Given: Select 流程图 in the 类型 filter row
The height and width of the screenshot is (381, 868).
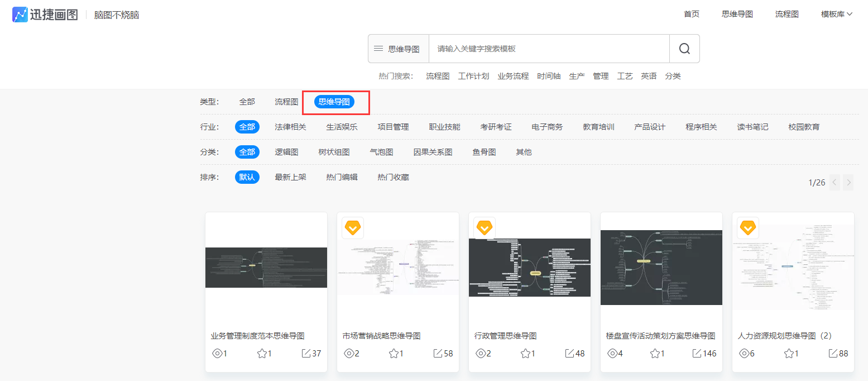Looking at the screenshot, I should 286,102.
